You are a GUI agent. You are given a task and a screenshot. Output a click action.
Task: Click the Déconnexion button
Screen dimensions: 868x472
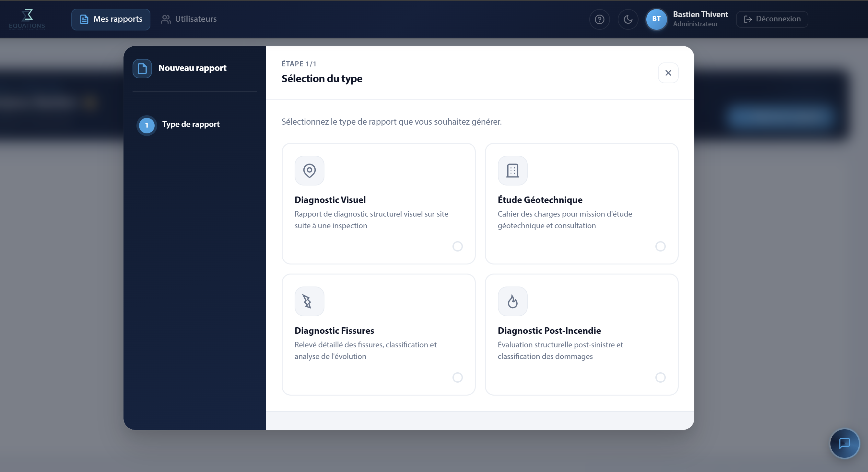click(x=772, y=19)
